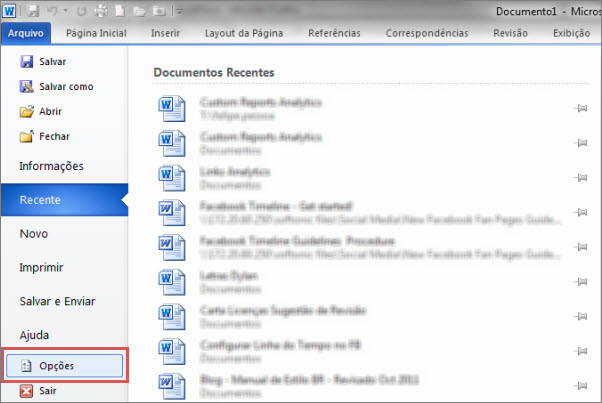Switch to the Página Inicial tab
This screenshot has width=602, height=403.
point(96,33)
